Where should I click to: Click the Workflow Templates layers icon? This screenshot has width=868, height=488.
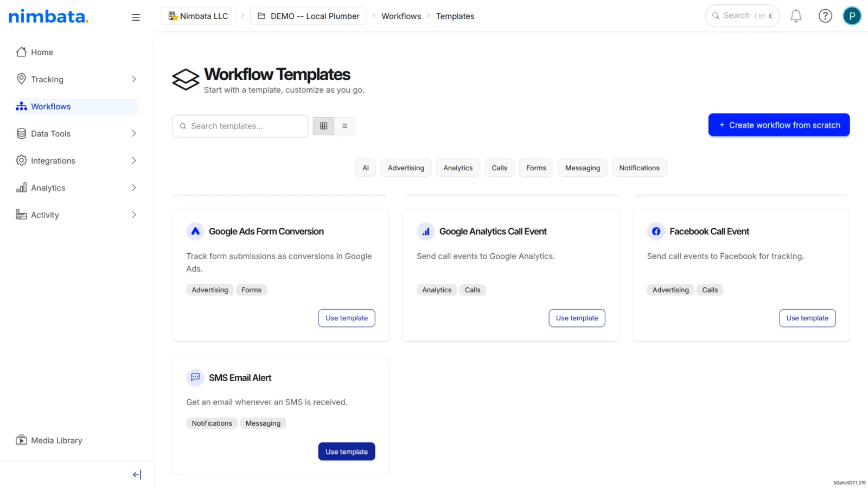tap(186, 80)
